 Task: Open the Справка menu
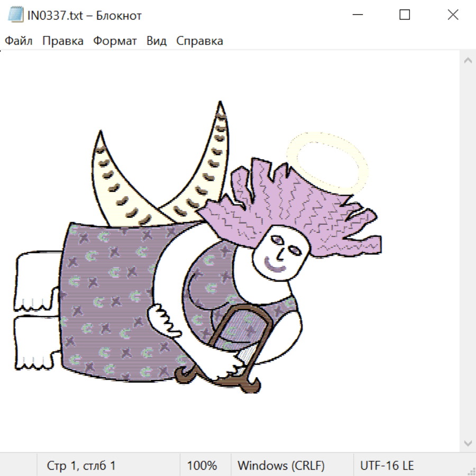[199, 41]
